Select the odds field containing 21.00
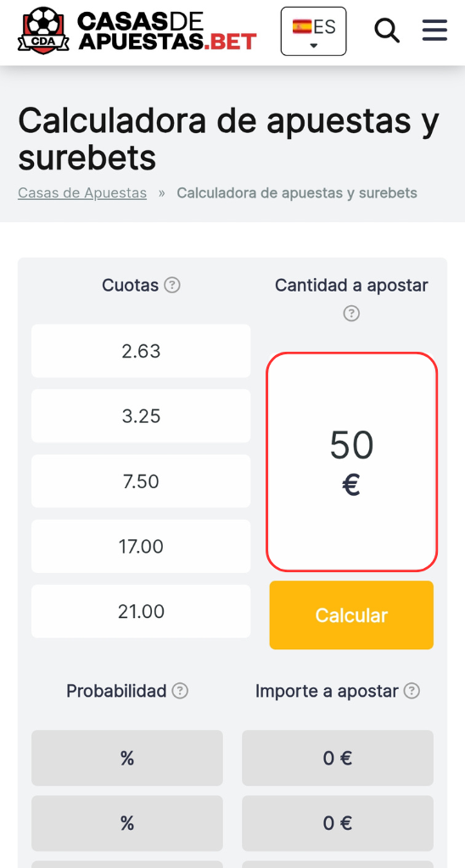This screenshot has width=465, height=868. (141, 612)
